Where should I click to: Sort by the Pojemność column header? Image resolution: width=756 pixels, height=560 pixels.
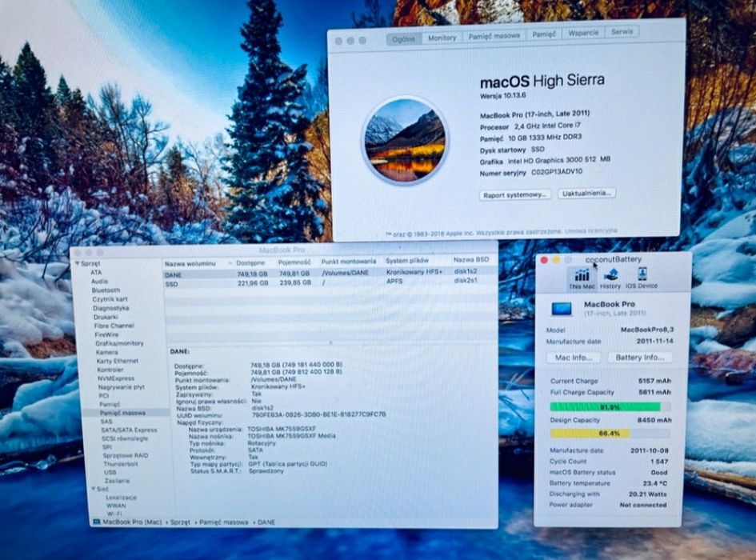pos(294,262)
